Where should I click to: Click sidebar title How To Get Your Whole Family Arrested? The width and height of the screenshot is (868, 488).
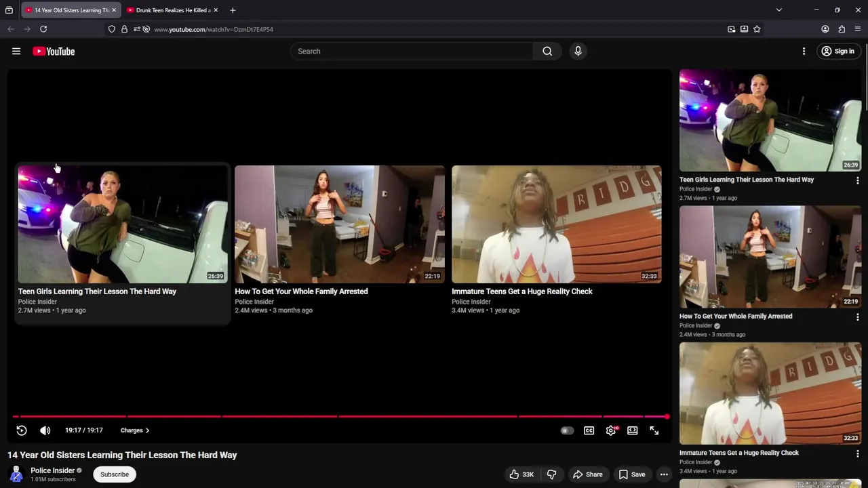[x=736, y=316]
